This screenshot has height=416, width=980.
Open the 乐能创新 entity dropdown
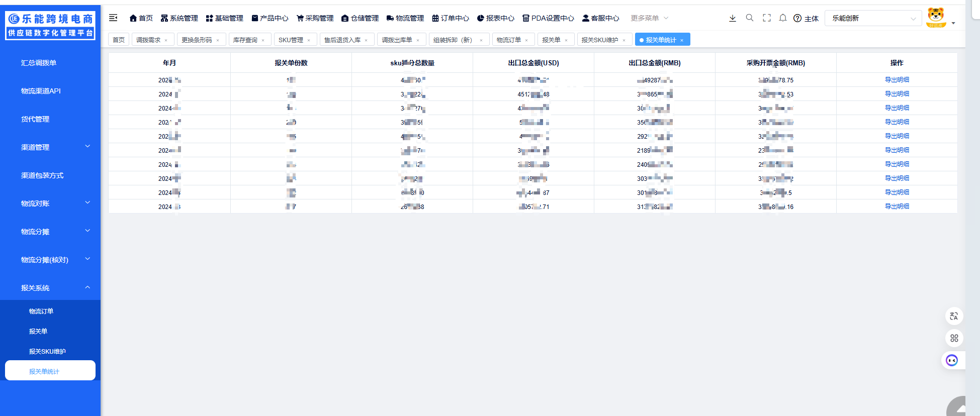click(x=873, y=18)
